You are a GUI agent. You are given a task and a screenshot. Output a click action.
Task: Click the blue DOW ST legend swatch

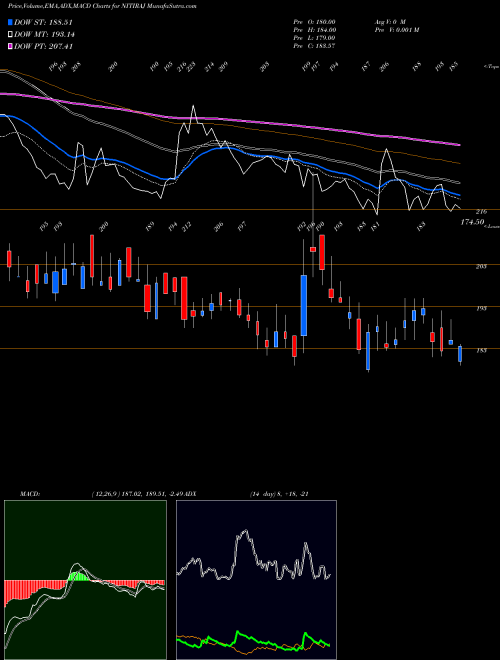click(x=10, y=22)
